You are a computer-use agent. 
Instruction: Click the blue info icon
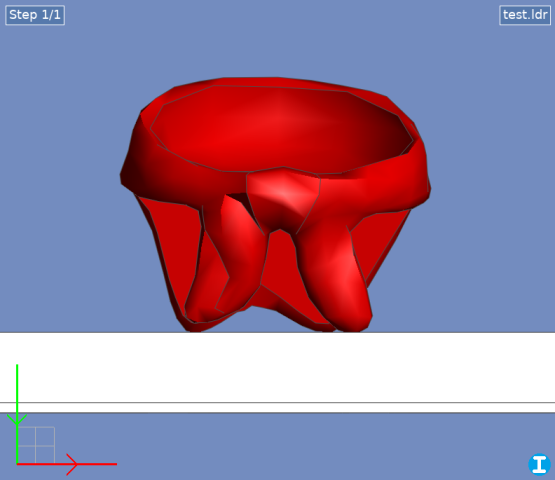[x=539, y=464]
